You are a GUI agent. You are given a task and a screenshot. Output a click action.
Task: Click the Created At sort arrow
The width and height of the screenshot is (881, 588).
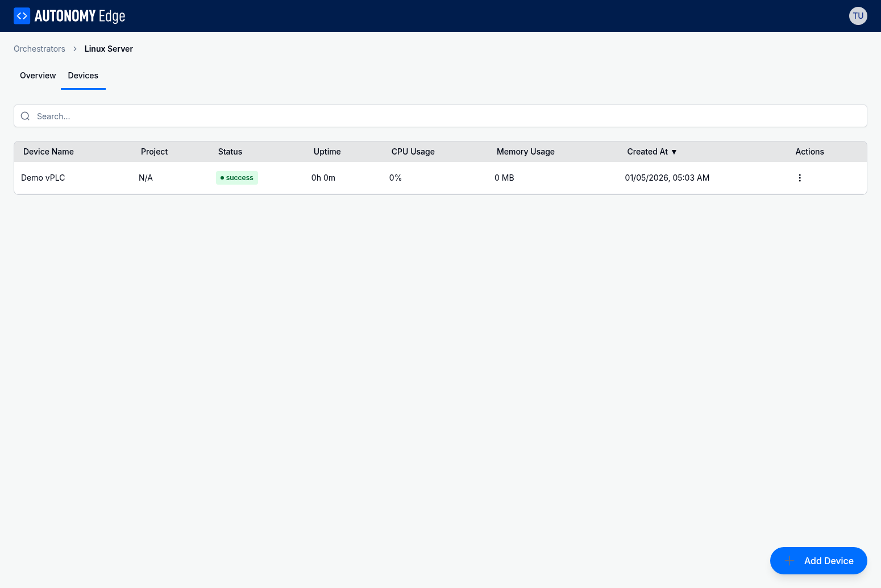tap(674, 152)
